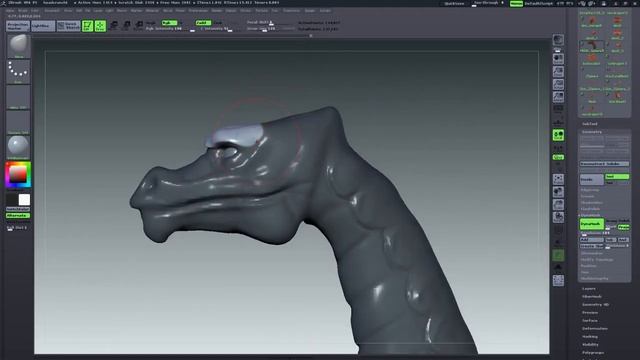Enable the Zsub button
This screenshot has height=360, width=640.
coord(218,23)
